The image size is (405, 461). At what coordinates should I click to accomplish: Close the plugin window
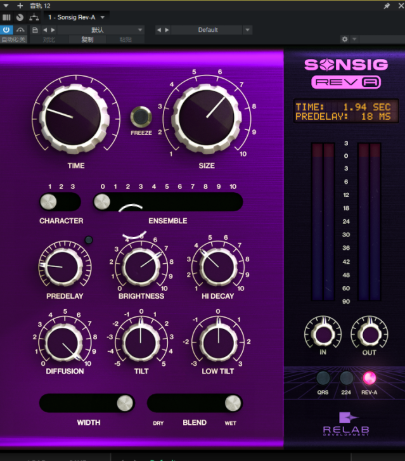401,6
